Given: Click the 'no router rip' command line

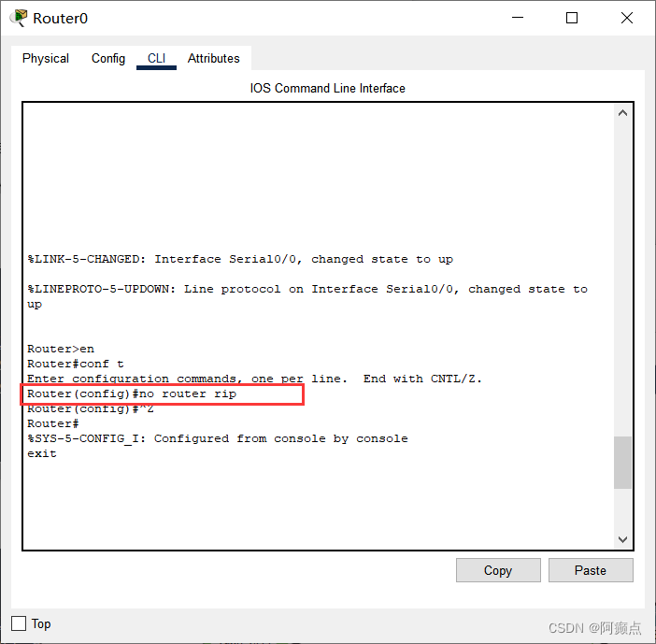Looking at the screenshot, I should (132, 394).
